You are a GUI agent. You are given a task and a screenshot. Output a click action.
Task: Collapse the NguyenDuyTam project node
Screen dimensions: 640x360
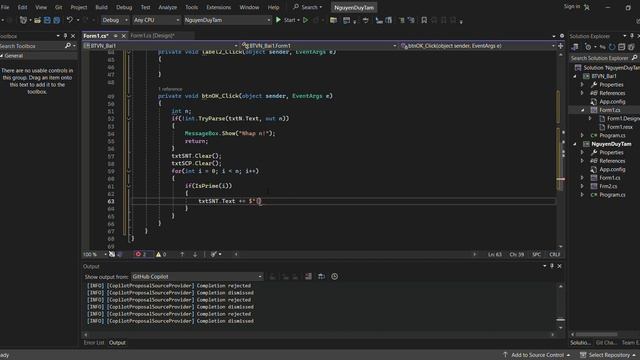coord(576,144)
